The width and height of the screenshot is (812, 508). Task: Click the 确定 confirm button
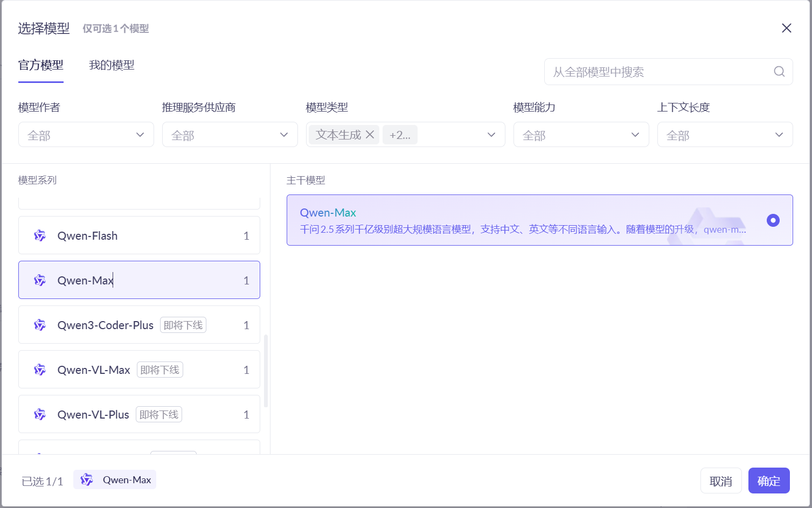tap(769, 481)
